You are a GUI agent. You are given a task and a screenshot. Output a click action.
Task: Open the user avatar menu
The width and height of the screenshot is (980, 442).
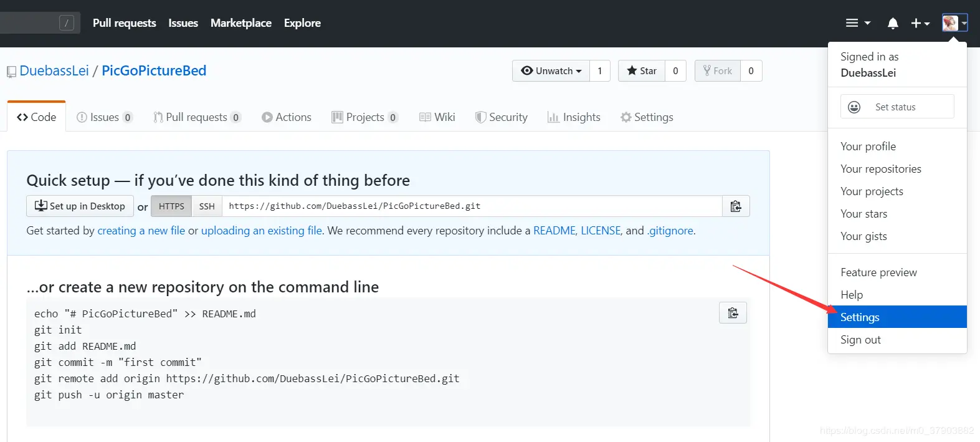point(954,24)
